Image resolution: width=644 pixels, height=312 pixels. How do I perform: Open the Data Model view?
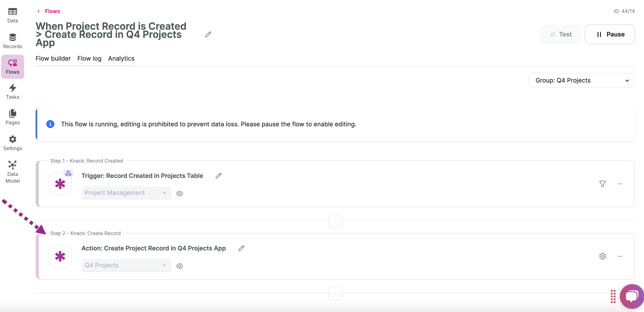pos(12,172)
